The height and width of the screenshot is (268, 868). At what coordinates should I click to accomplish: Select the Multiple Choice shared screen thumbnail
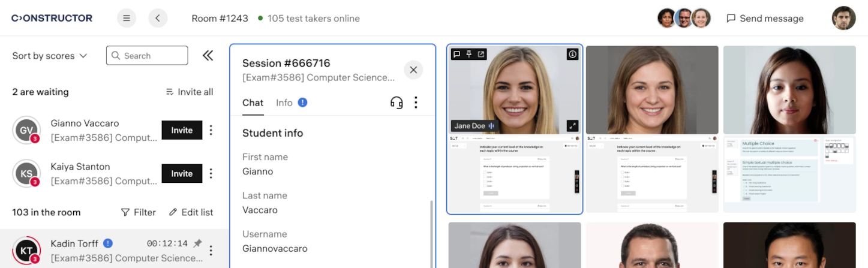click(x=789, y=174)
